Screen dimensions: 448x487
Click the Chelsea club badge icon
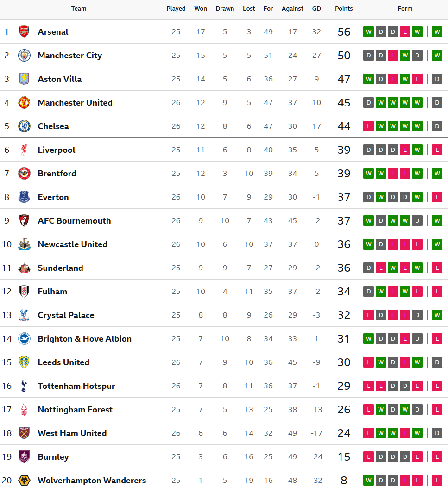[x=24, y=126]
